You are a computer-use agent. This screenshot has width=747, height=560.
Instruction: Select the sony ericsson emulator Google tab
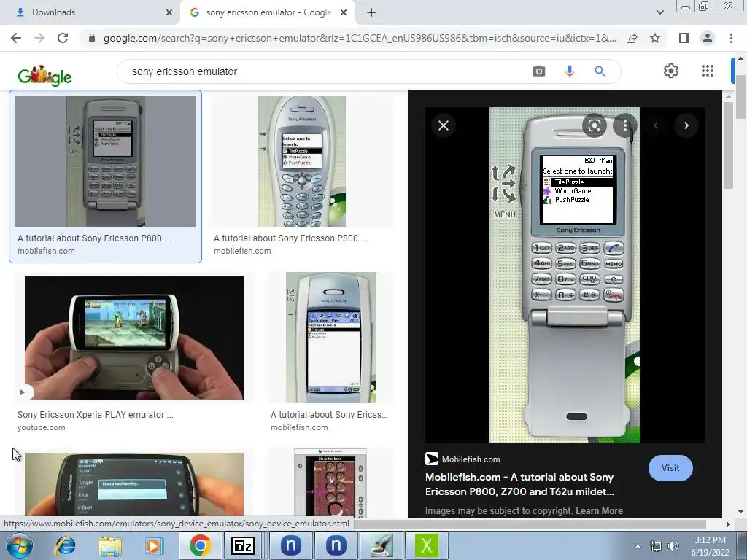(268, 12)
